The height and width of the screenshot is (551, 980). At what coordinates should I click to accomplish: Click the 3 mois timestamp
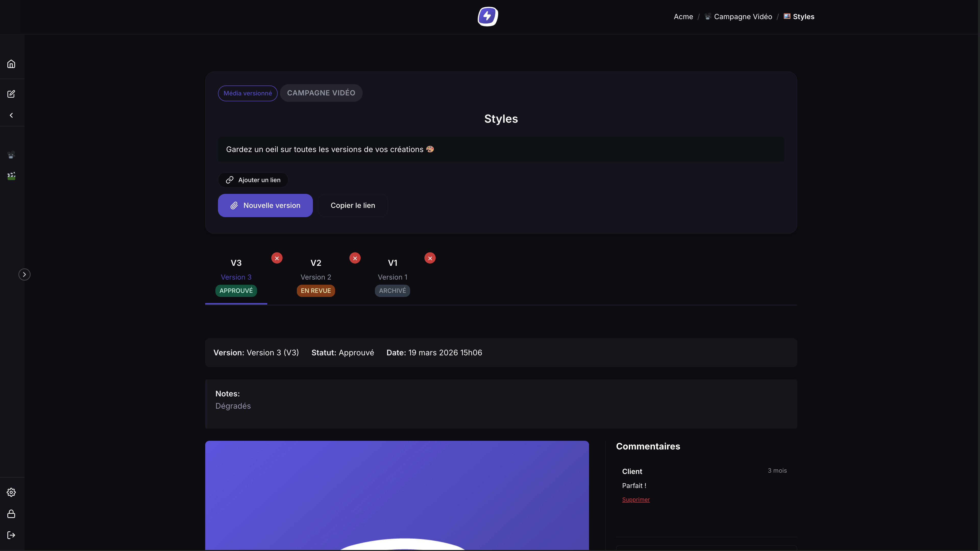pos(777,470)
